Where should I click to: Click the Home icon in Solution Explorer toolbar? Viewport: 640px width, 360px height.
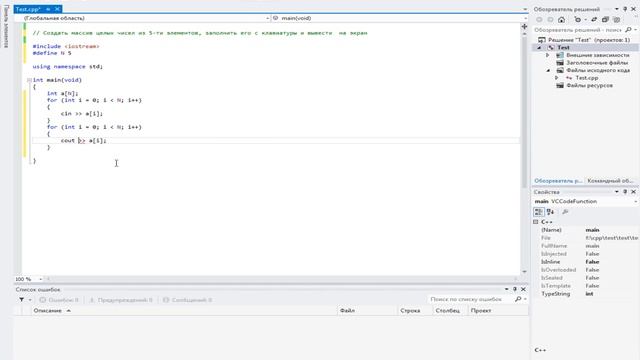562,20
